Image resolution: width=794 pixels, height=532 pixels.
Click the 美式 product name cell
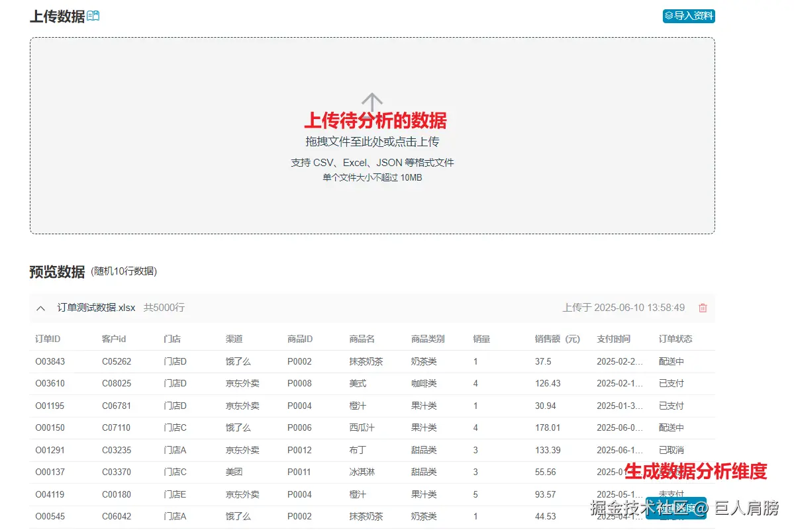click(358, 384)
